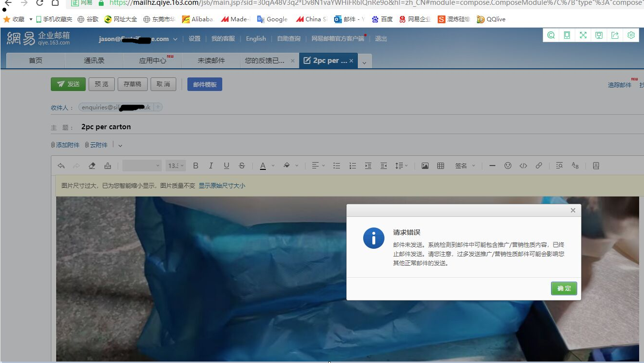Switch to the 您的反馈已 tab
This screenshot has width=644, height=363.
coord(264,60)
